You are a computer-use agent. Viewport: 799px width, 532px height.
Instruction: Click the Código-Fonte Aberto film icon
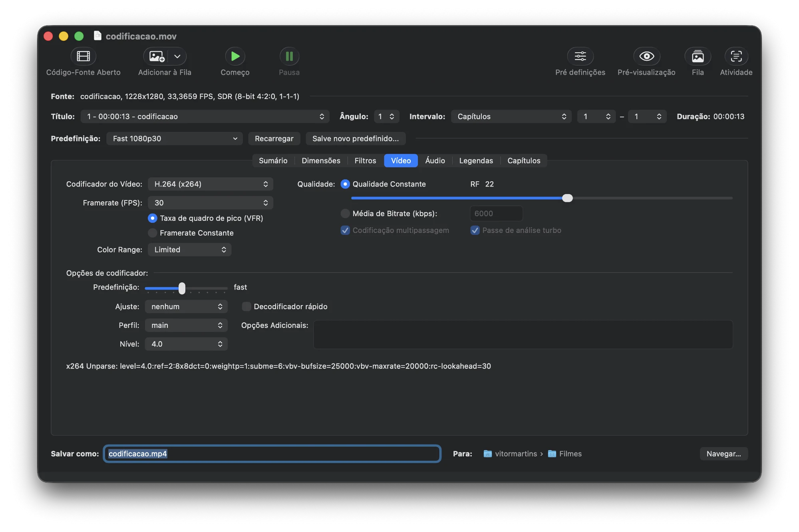[83, 56]
